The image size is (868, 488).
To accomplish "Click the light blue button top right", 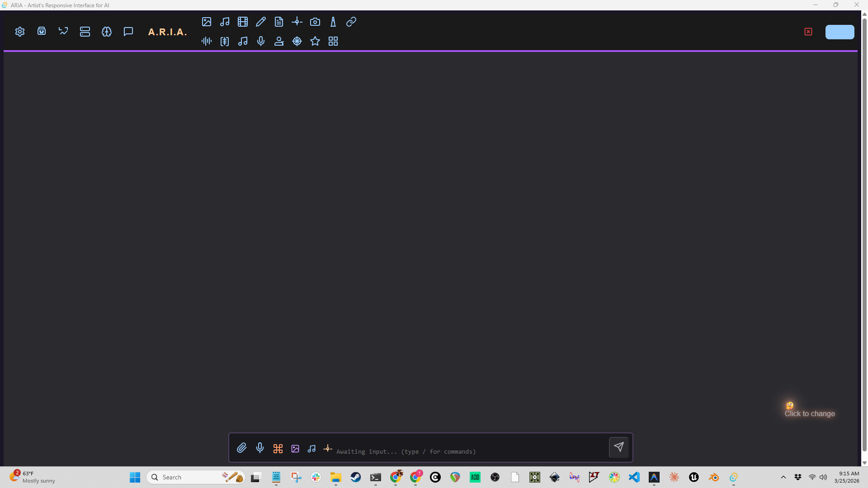I will 840,32.
